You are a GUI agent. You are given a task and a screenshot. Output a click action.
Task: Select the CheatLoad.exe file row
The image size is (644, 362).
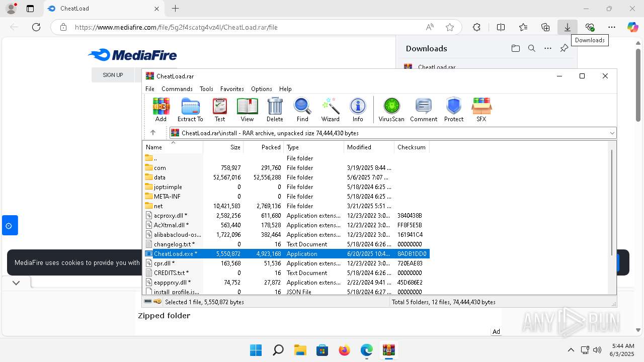click(x=286, y=253)
